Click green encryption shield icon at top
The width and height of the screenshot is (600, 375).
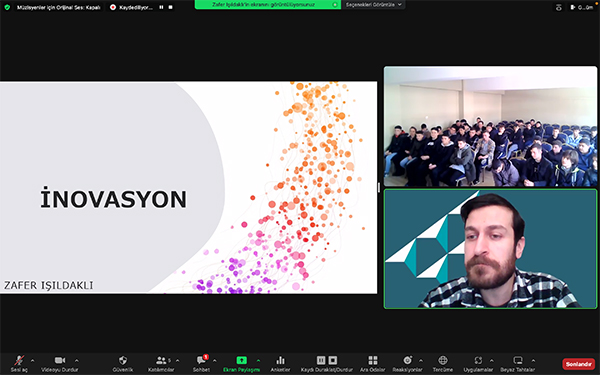(7, 7)
